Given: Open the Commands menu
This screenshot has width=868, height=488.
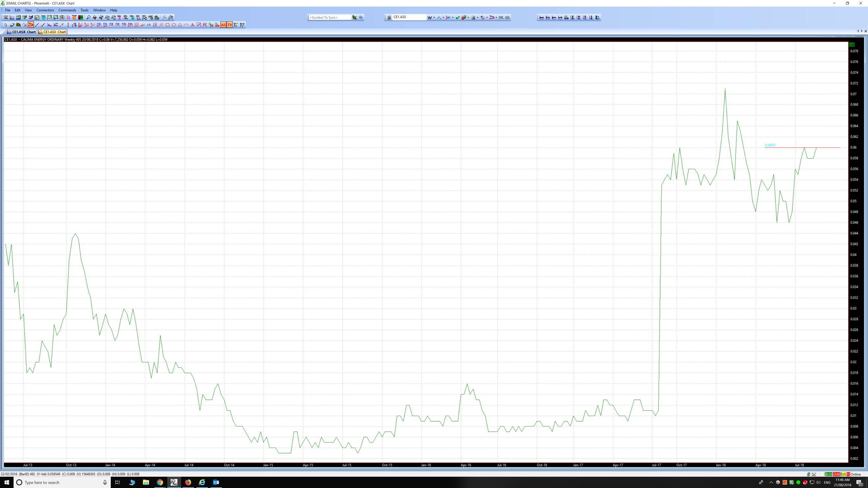Looking at the screenshot, I should click(x=67, y=10).
